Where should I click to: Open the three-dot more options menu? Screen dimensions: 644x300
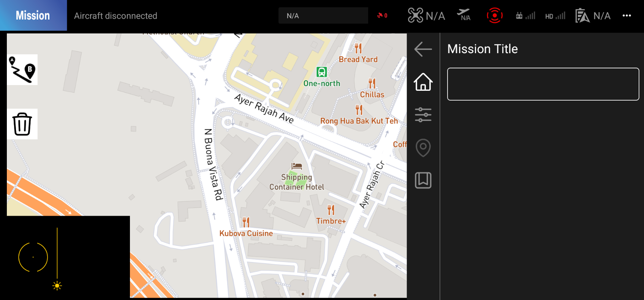tap(627, 16)
